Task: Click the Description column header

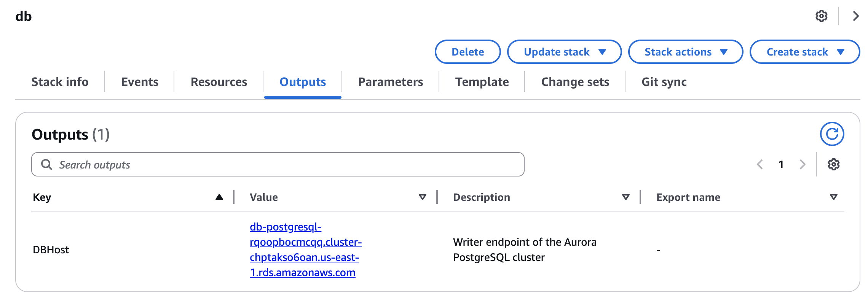Action: (482, 197)
